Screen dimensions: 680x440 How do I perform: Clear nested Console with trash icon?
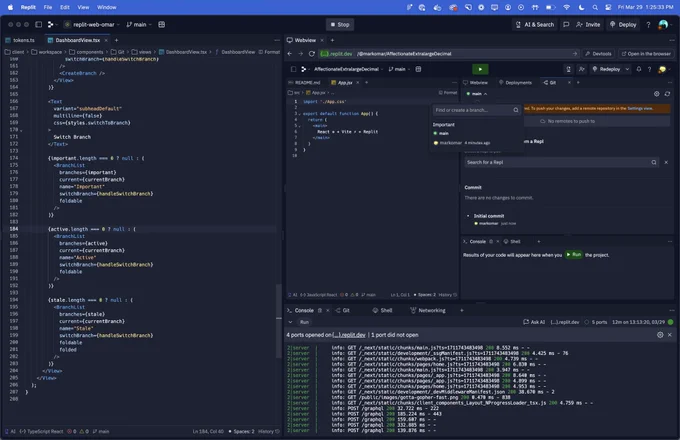click(x=491, y=241)
